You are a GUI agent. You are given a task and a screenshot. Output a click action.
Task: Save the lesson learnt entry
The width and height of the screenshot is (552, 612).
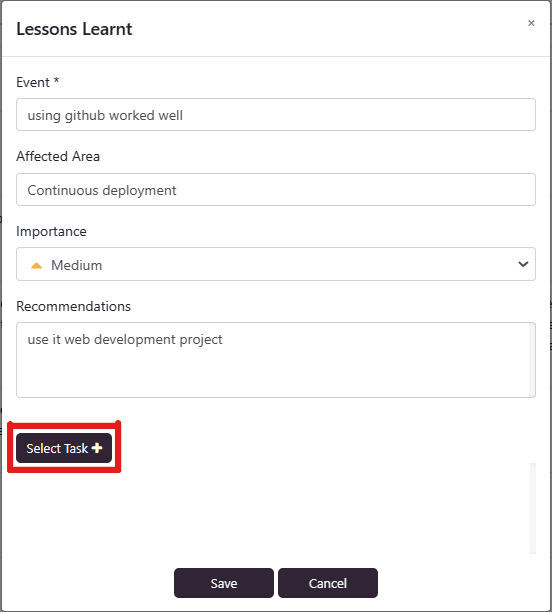pyautogui.click(x=224, y=583)
